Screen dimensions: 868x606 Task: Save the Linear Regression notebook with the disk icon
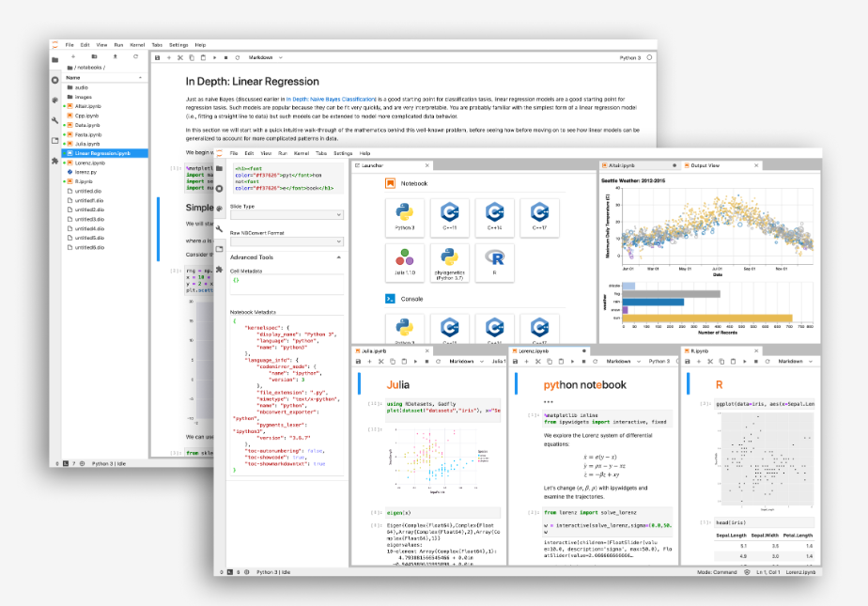point(157,57)
